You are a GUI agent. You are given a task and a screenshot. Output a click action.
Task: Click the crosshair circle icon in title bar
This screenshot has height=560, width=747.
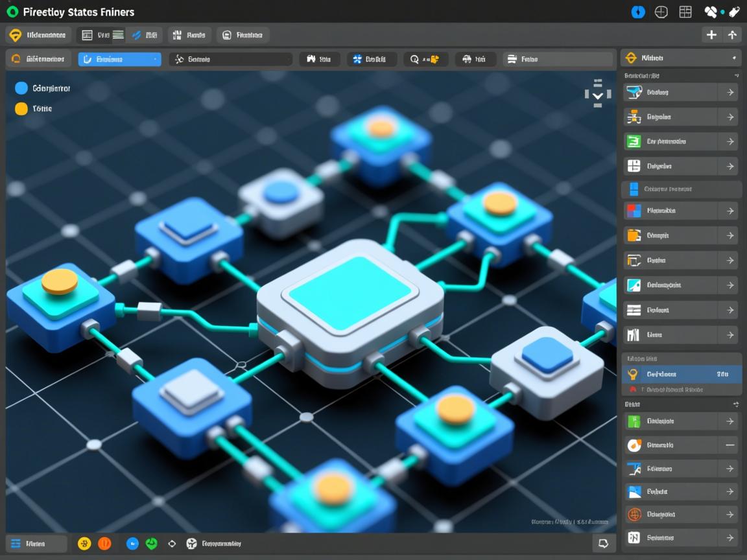pyautogui.click(x=661, y=12)
